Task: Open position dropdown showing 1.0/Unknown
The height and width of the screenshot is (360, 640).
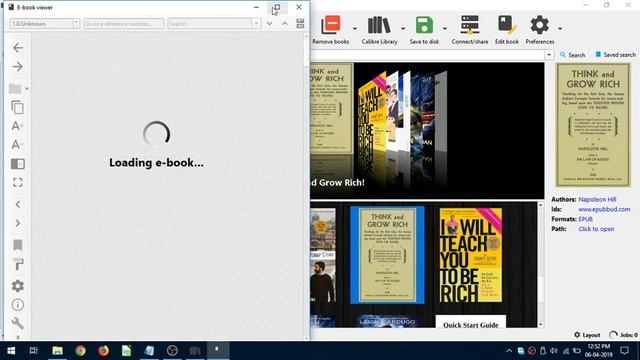Action: [x=44, y=24]
